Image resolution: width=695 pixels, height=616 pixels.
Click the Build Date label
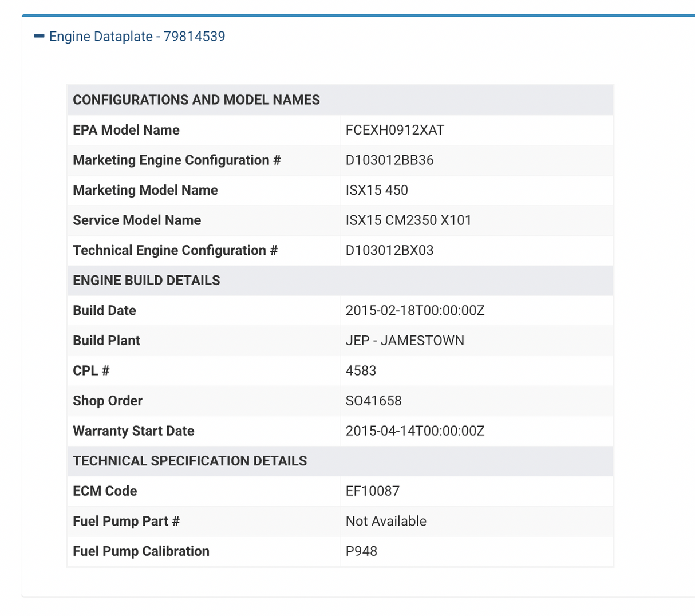(x=104, y=310)
